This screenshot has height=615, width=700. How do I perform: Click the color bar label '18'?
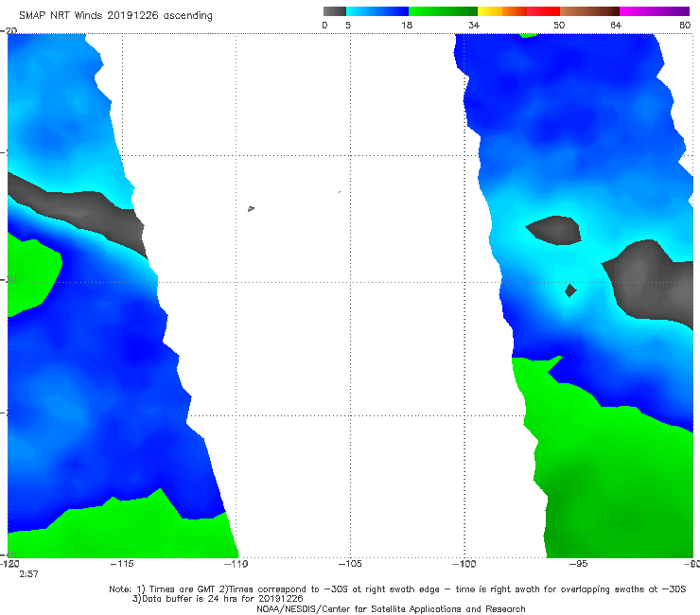pyautogui.click(x=407, y=25)
